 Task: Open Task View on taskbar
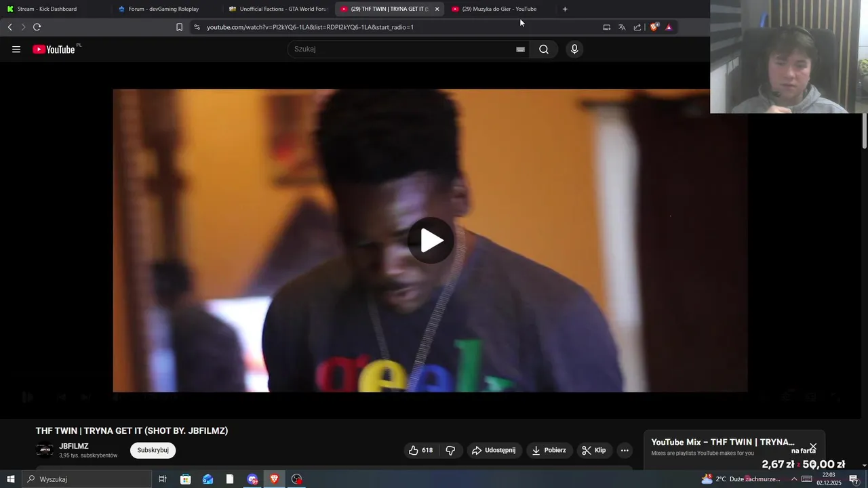[x=163, y=479]
